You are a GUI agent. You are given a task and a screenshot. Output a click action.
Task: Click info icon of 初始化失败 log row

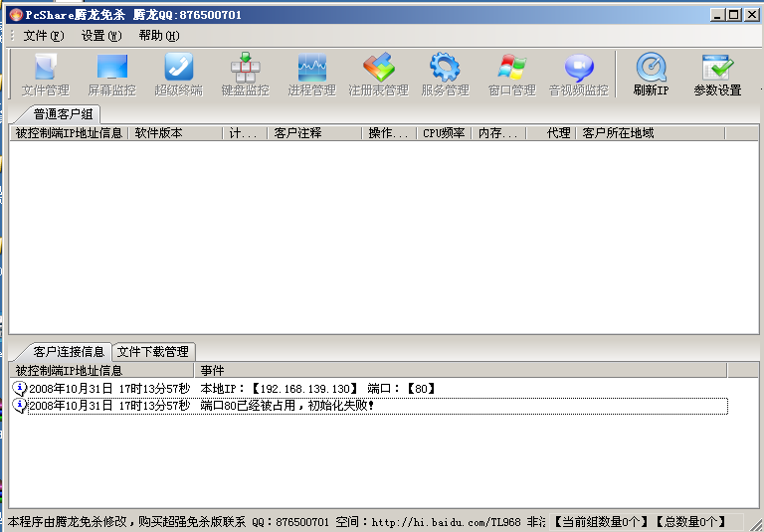click(x=19, y=406)
